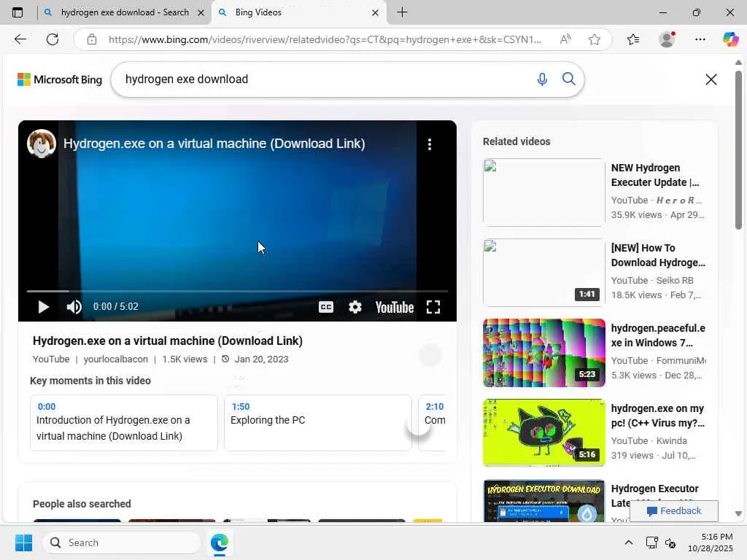Image resolution: width=747 pixels, height=560 pixels.
Task: Click the colorful glitch thumbnail 5:23
Action: point(544,353)
